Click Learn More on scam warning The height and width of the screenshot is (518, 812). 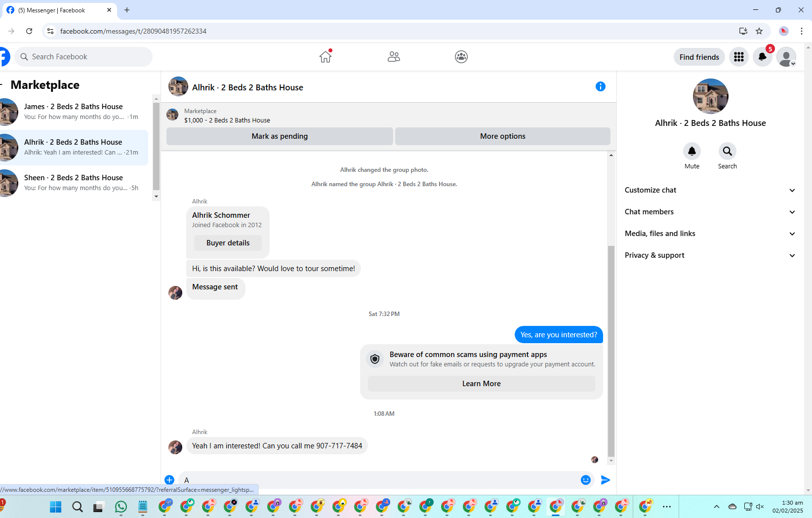tap(481, 384)
